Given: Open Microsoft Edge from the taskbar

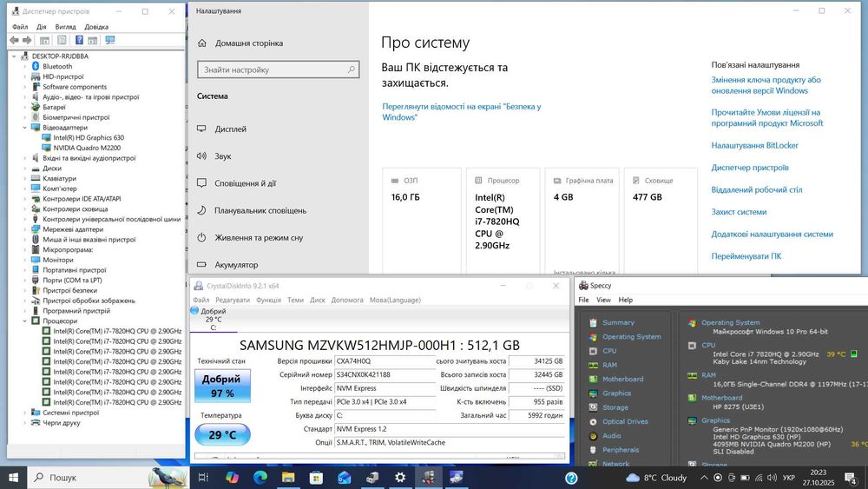Looking at the screenshot, I should point(260,478).
